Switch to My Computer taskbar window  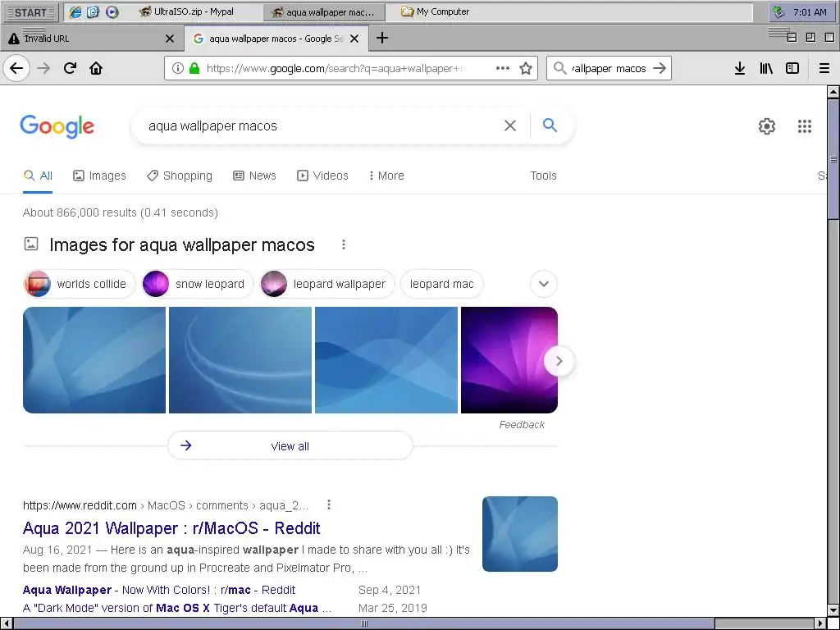click(436, 11)
